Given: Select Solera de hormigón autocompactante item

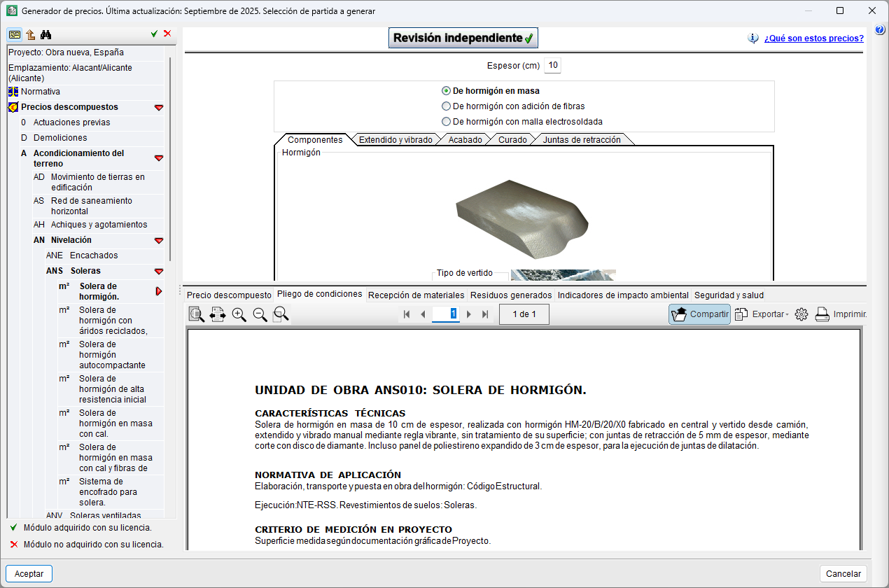Looking at the screenshot, I should (x=111, y=355).
